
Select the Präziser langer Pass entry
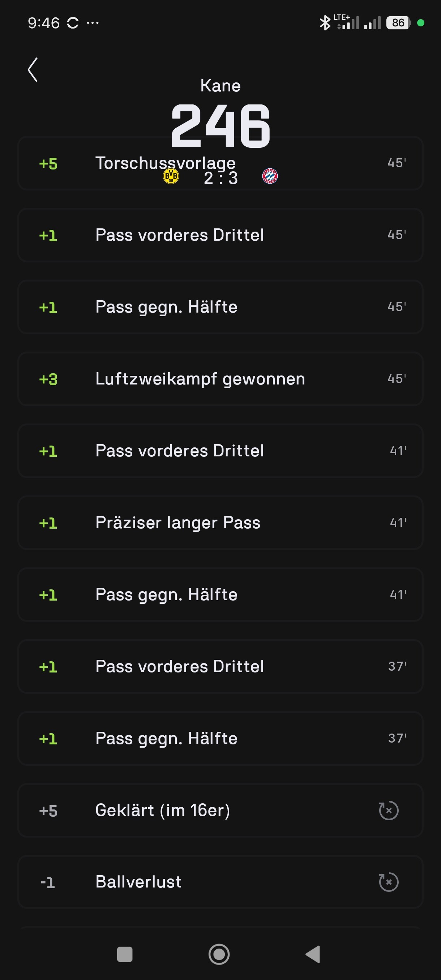[x=220, y=523]
